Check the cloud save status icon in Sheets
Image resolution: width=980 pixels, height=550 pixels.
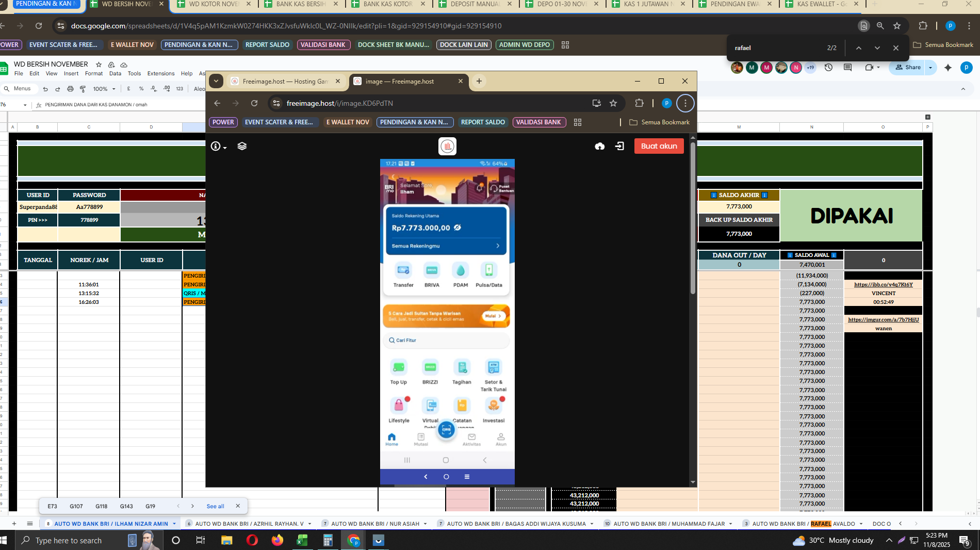pyautogui.click(x=124, y=64)
